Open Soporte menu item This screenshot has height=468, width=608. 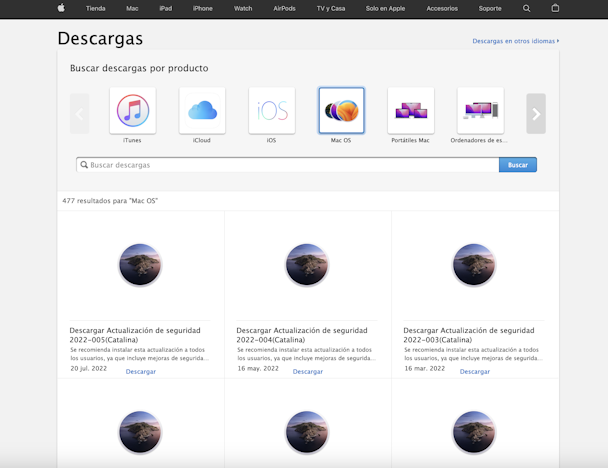pos(490,8)
